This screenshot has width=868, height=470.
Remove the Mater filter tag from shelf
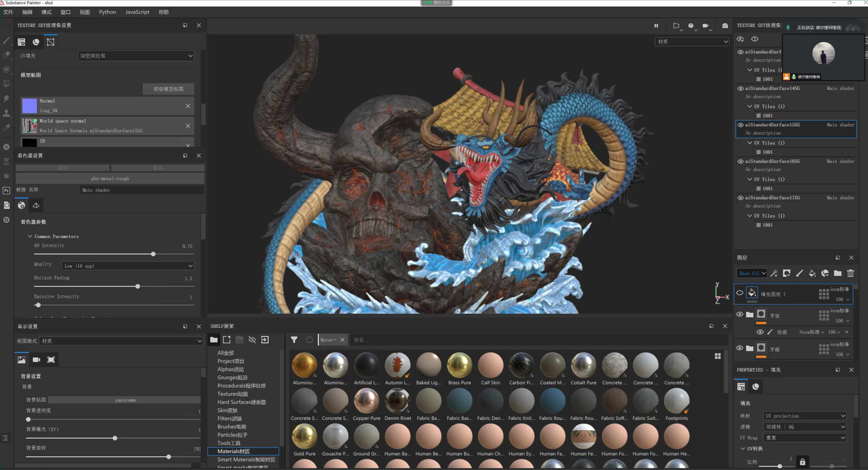342,340
